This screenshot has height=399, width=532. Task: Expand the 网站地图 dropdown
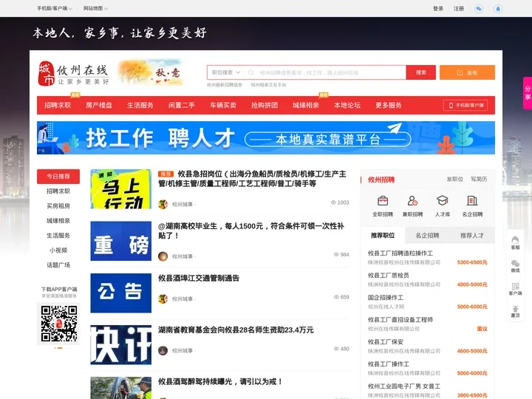(95, 8)
